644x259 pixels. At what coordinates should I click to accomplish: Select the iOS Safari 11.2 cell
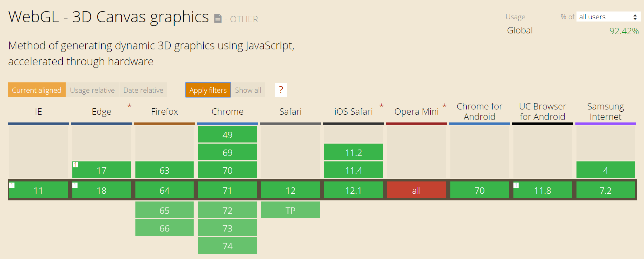tap(354, 152)
